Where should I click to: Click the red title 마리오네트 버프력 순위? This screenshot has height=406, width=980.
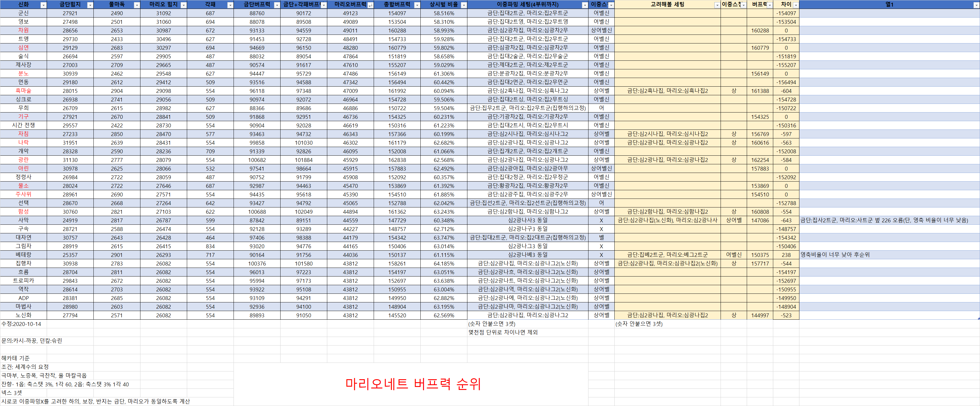[x=413, y=384]
